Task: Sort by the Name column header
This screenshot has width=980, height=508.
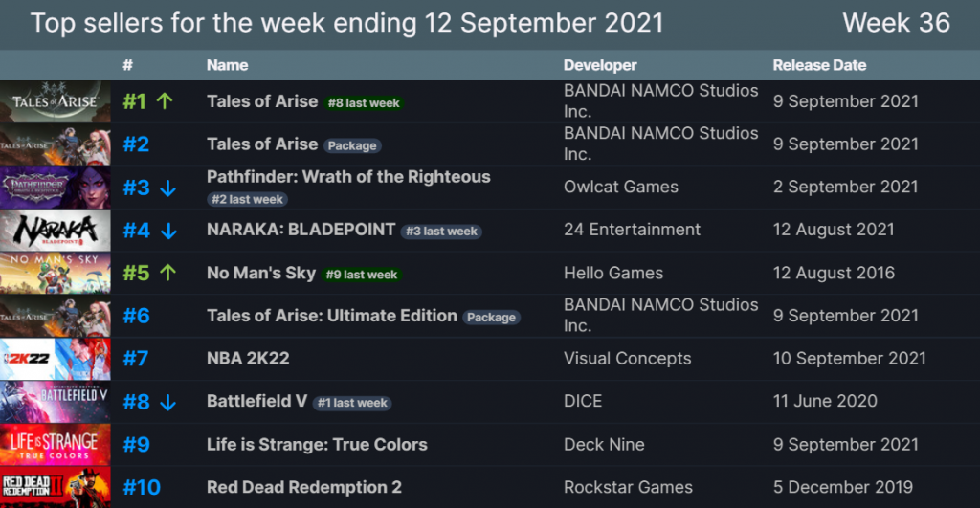Action: click(x=227, y=65)
